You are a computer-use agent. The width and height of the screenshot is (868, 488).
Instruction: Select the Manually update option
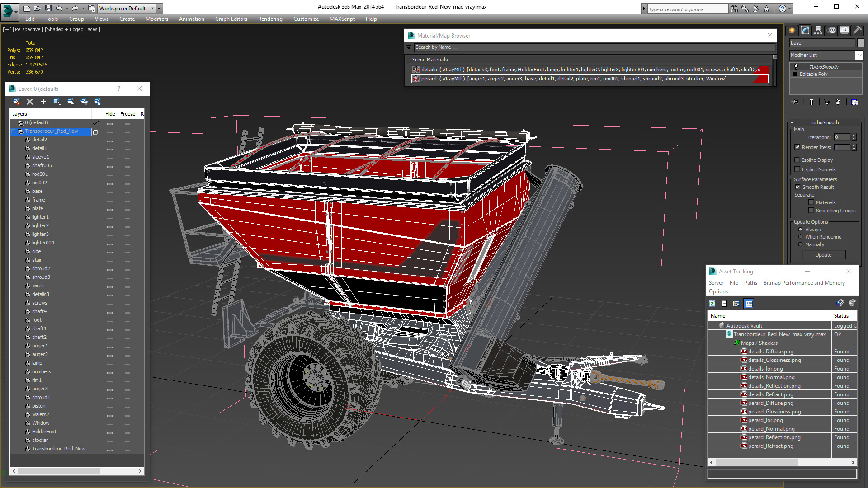(x=800, y=244)
